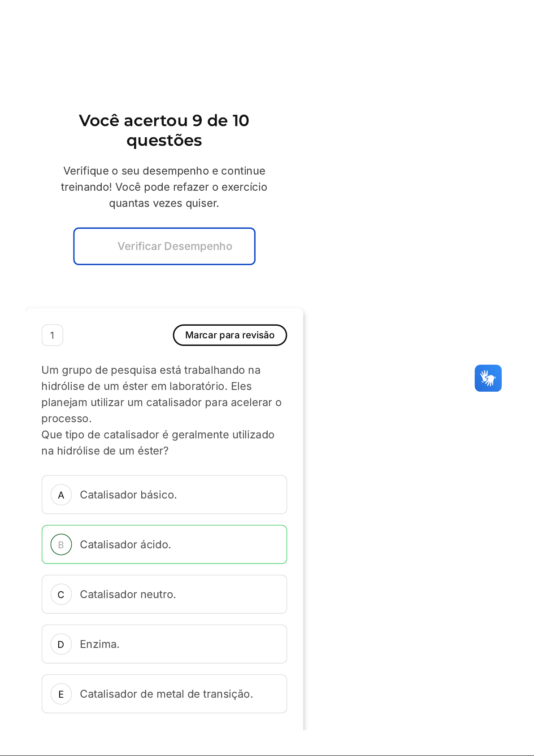Image resolution: width=534 pixels, height=756 pixels.
Task: Pick the answer text Catalisador neutro
Action: tap(128, 594)
